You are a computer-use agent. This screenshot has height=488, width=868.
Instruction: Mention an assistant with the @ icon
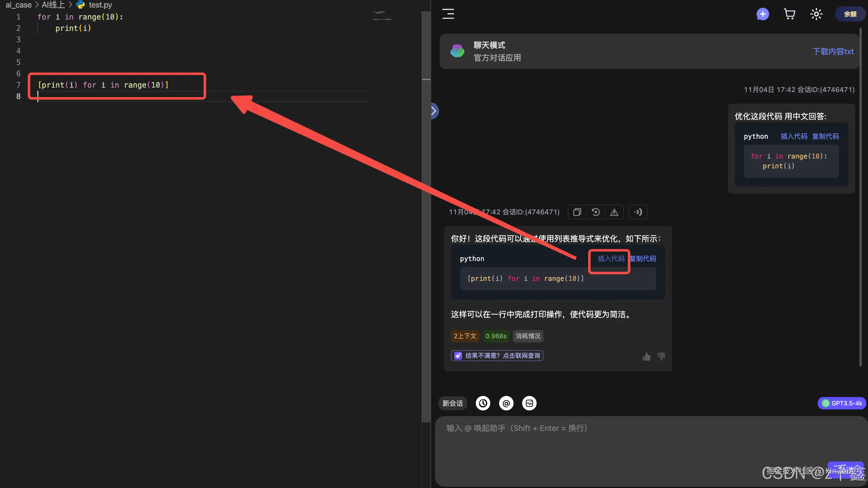coord(506,403)
